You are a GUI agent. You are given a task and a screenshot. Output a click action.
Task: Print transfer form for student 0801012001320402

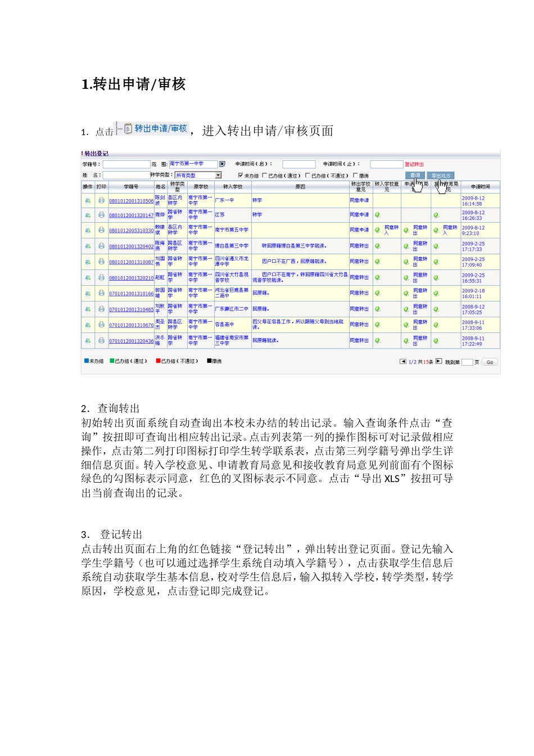[101, 246]
